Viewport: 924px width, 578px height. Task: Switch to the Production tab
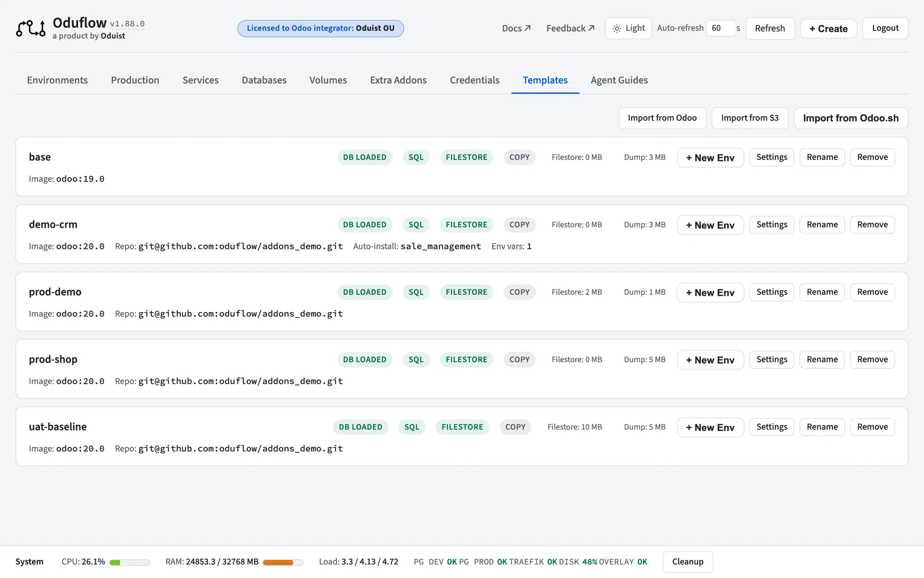(135, 80)
